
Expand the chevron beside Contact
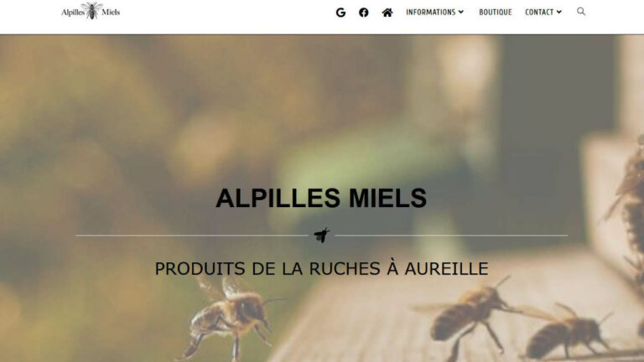pos(559,13)
